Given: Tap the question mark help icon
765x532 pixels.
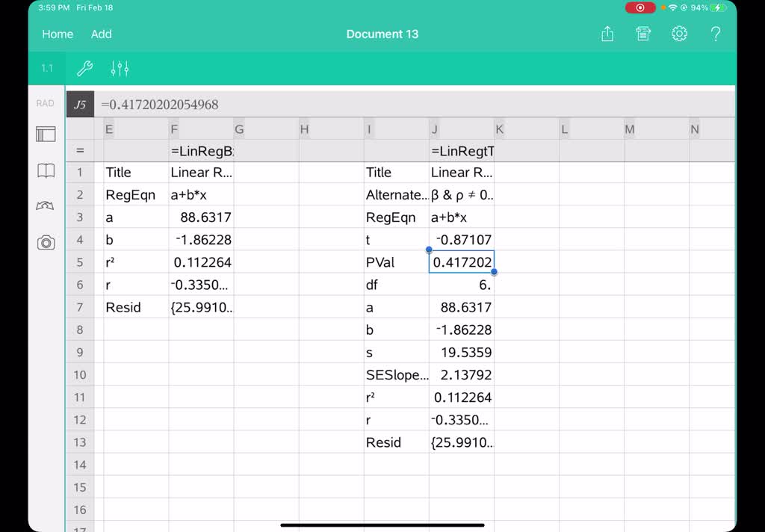Looking at the screenshot, I should [x=715, y=34].
